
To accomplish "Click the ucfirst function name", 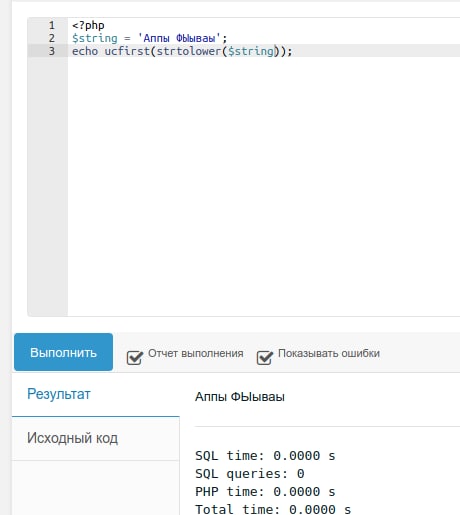I will click(127, 51).
